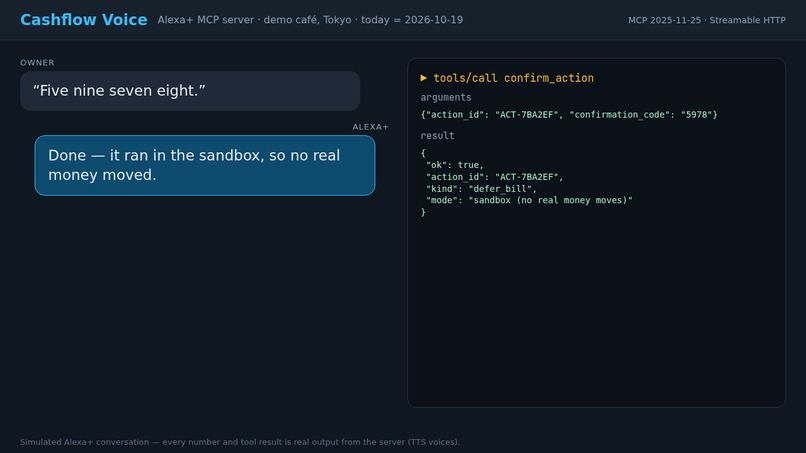Click the action_id line in the result block
This screenshot has width=806, height=453.
[494, 177]
